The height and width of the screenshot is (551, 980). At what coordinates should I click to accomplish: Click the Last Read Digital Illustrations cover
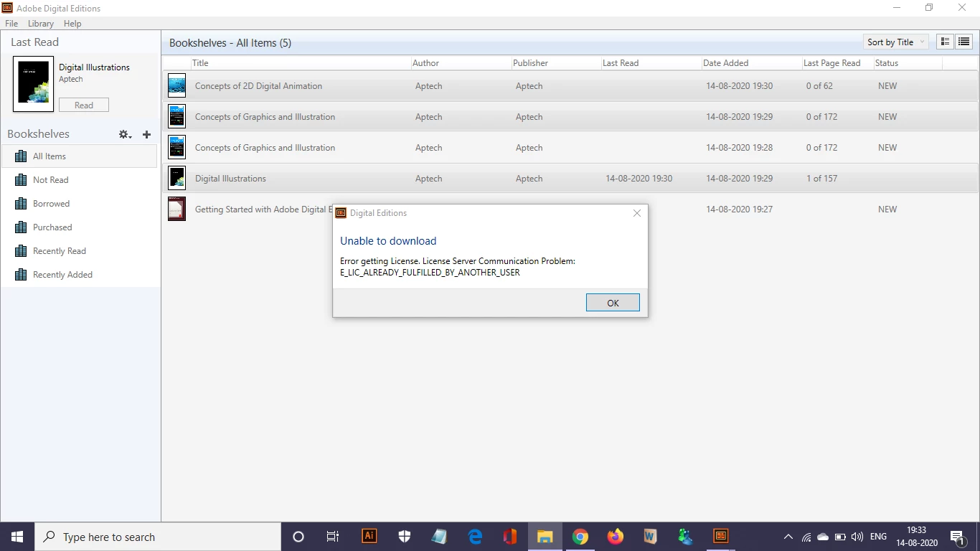[33, 84]
